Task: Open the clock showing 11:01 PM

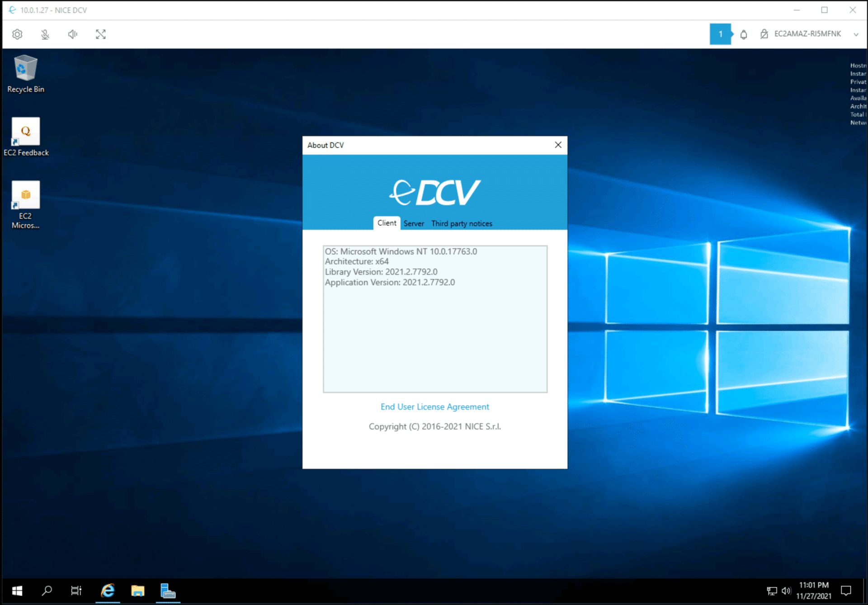Action: pos(814,591)
